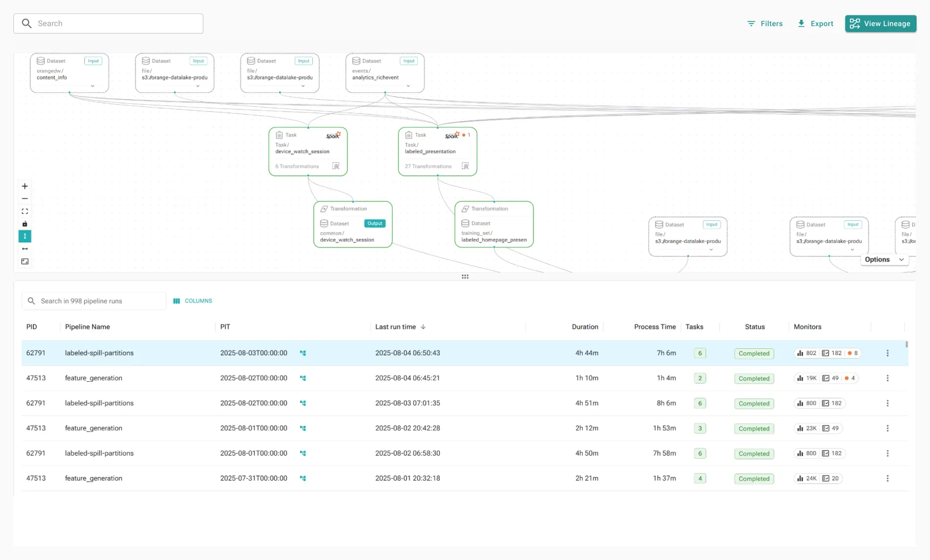The image size is (930, 560).
Task: Click the table vertical scrollbar thumb
Action: click(906, 344)
